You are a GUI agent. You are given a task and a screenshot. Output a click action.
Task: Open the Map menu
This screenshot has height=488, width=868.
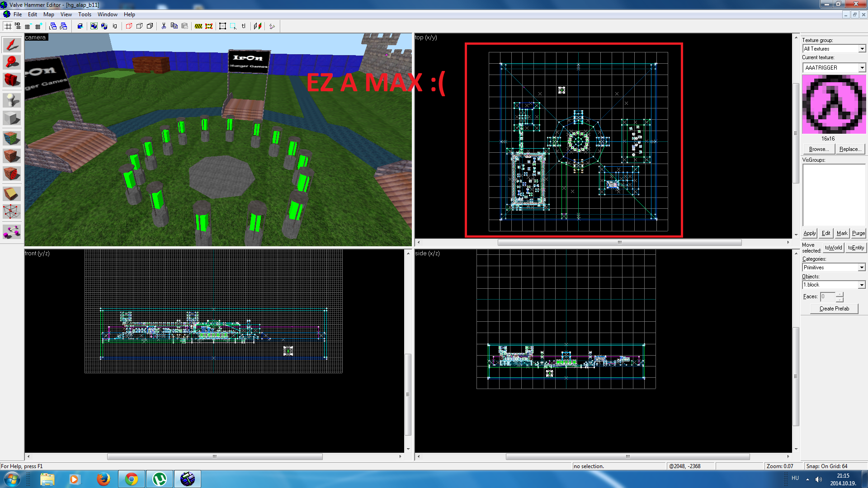click(x=49, y=14)
